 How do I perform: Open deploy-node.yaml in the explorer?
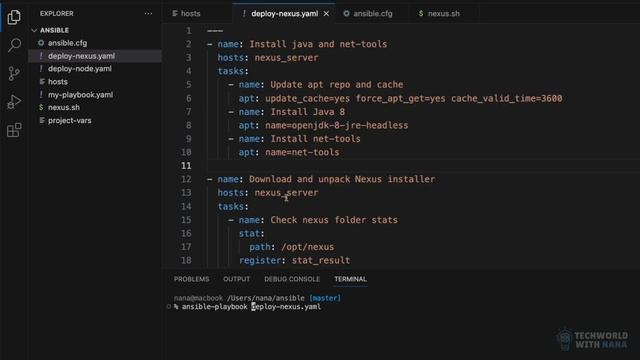(x=80, y=69)
